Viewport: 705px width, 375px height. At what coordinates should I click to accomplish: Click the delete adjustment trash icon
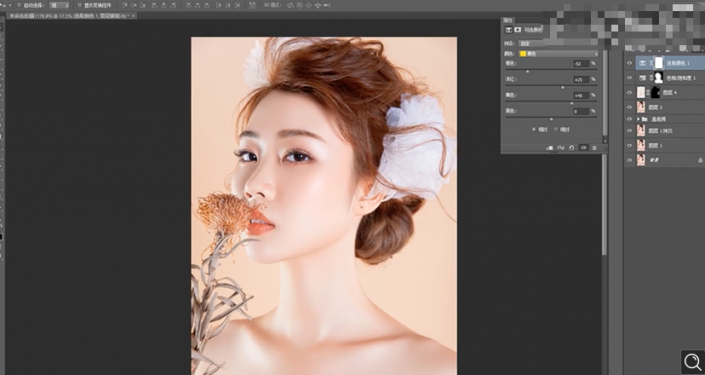[x=594, y=148]
